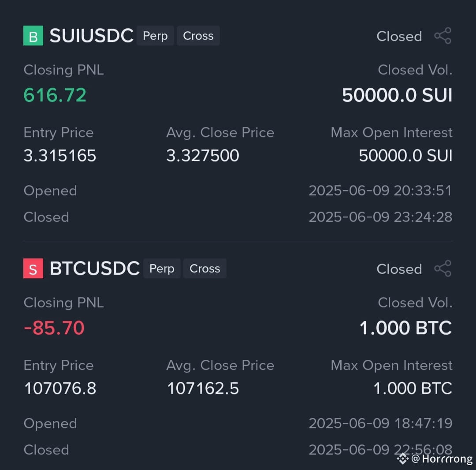Open the BTCUSDC pair title
476x470 pixels.
94,269
